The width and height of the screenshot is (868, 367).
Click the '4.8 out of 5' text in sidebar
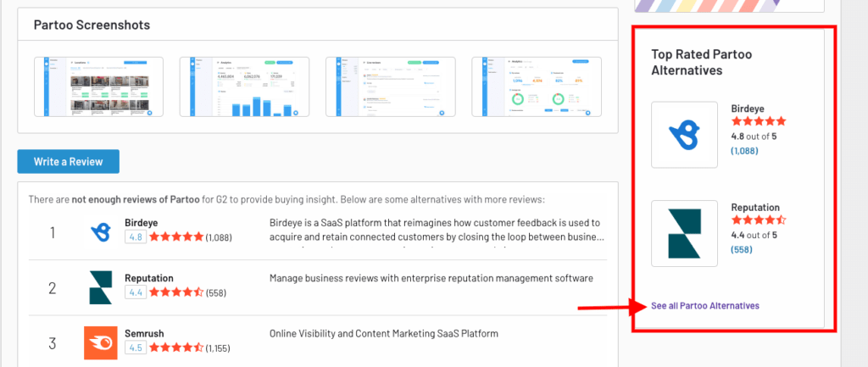pyautogui.click(x=754, y=136)
